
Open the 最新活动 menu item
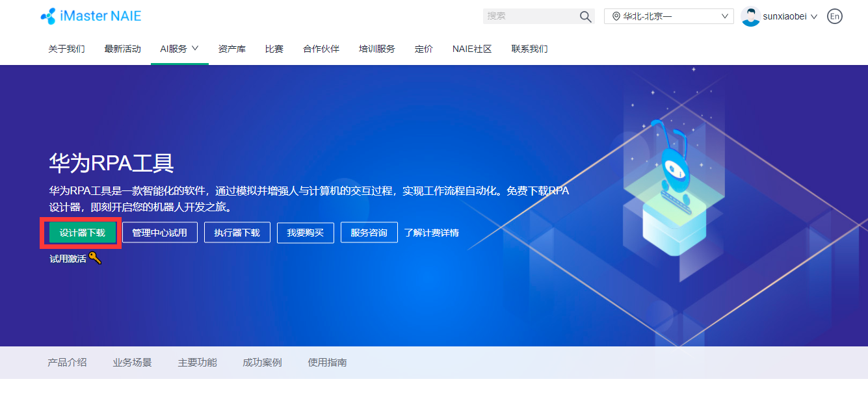point(122,49)
